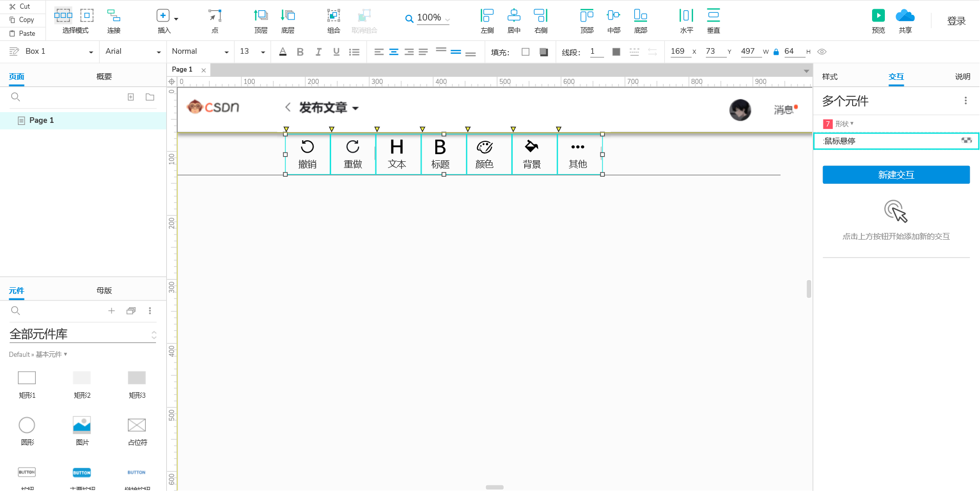This screenshot has width=980, height=491.
Task: Switch to the 母版 masters tab
Action: (104, 291)
